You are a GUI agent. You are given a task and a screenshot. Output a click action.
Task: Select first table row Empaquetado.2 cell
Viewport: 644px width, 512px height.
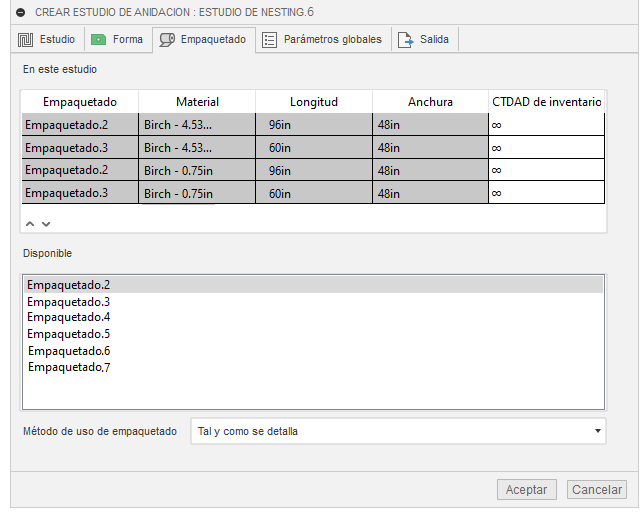pyautogui.click(x=80, y=124)
